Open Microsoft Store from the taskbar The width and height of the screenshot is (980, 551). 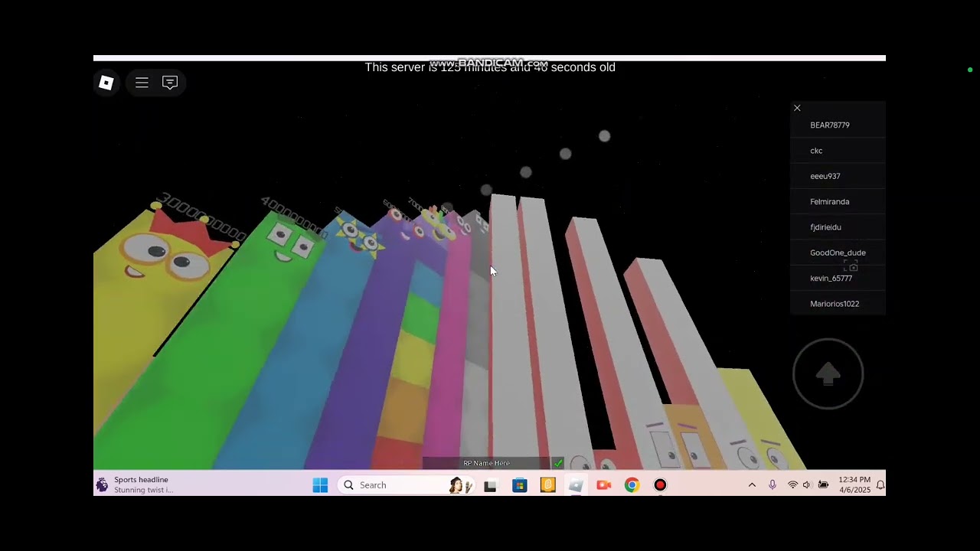point(520,485)
